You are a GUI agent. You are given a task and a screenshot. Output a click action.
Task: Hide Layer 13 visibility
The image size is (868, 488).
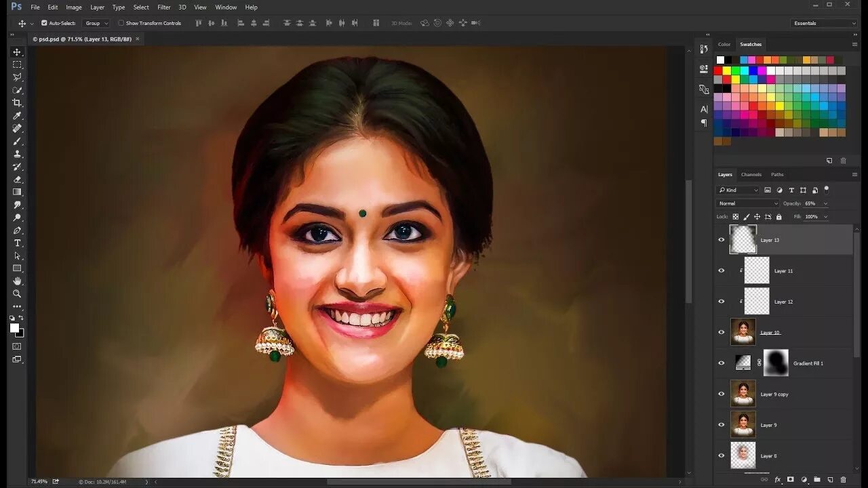click(x=722, y=240)
